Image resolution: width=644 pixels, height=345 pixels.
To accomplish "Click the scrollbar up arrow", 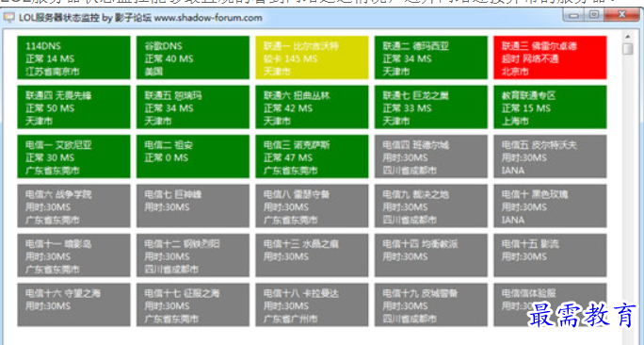I will coord(628,36).
